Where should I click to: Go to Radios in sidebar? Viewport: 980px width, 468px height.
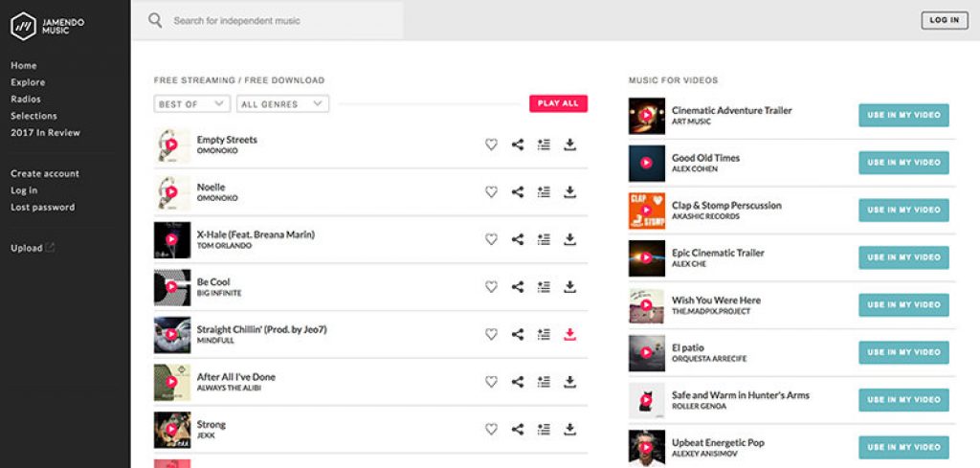pos(26,99)
